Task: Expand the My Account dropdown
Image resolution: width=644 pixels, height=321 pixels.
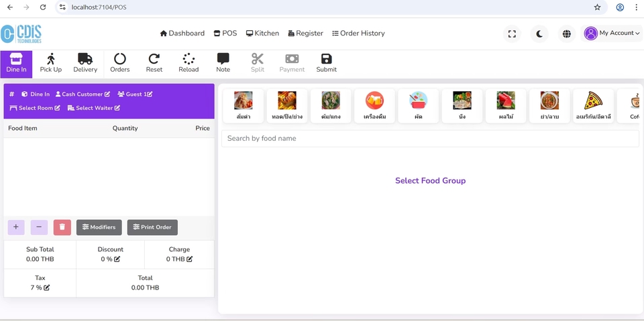Action: pyautogui.click(x=611, y=34)
